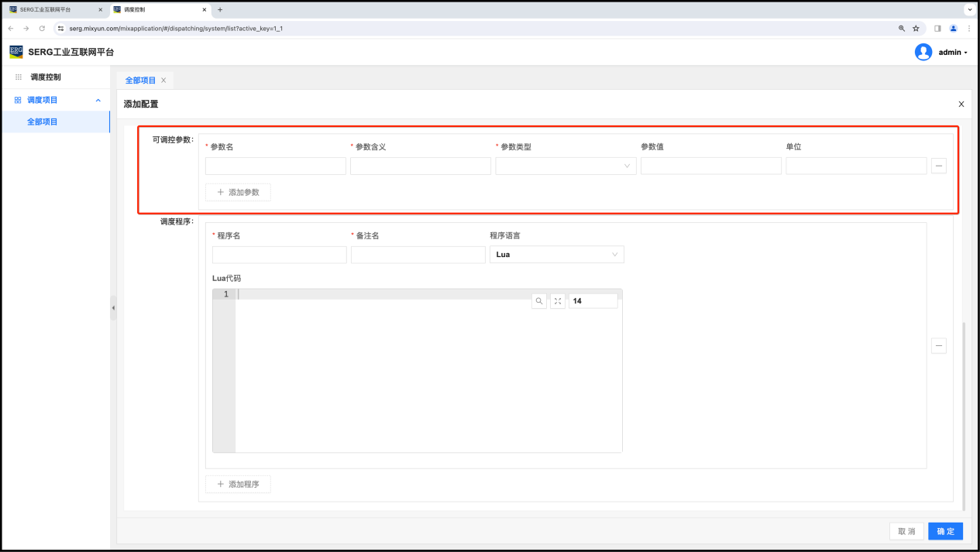Bookmark this page with star icon
The width and height of the screenshot is (980, 552).
[x=916, y=28]
